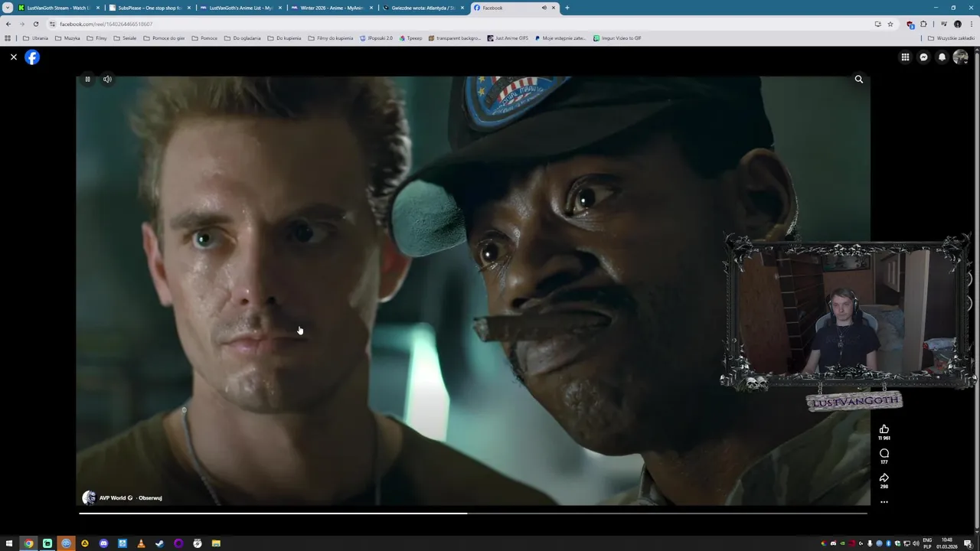Share the reel
Viewport: 980px width, 551px height.
[x=884, y=478]
